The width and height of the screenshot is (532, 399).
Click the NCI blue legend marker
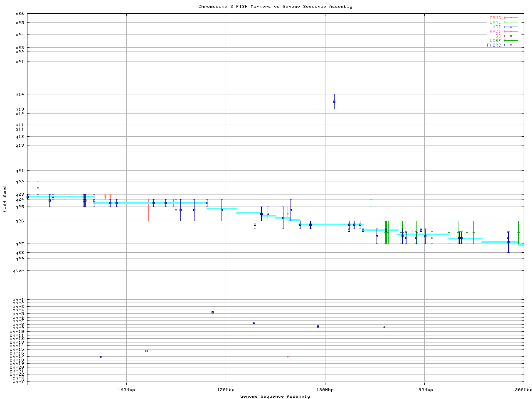(x=511, y=27)
